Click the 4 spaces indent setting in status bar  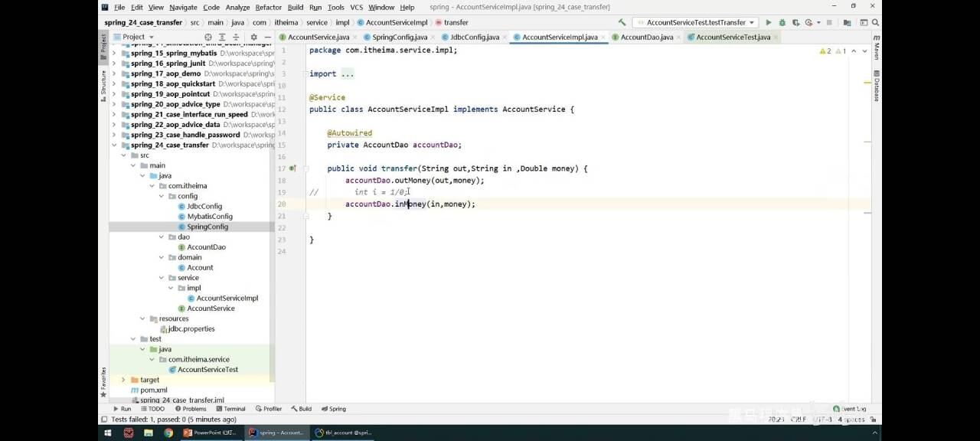pyautogui.click(x=851, y=420)
